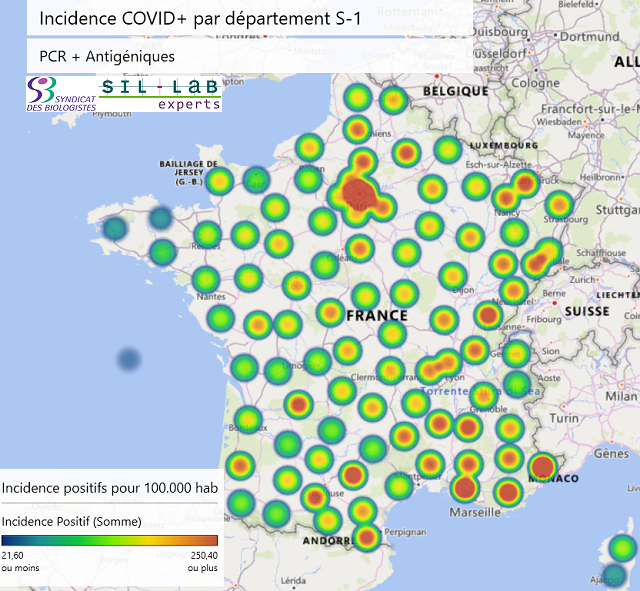Click the Zurich city label
640x591 pixels.
(x=582, y=280)
